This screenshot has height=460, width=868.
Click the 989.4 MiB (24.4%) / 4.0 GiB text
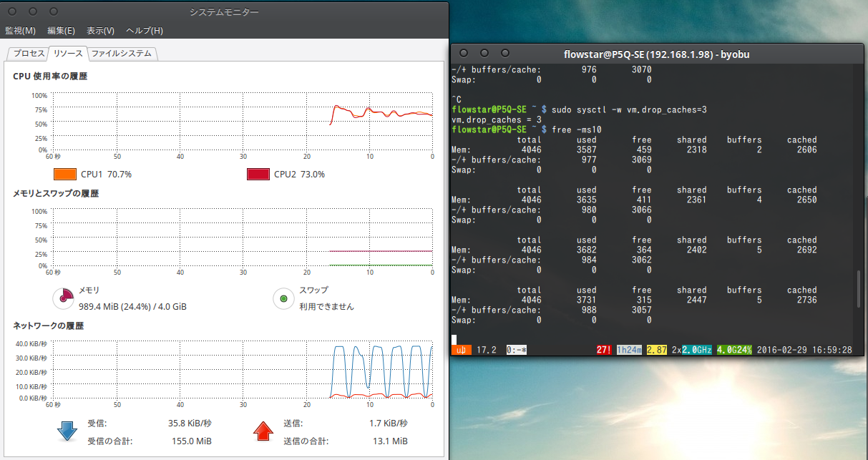click(132, 306)
